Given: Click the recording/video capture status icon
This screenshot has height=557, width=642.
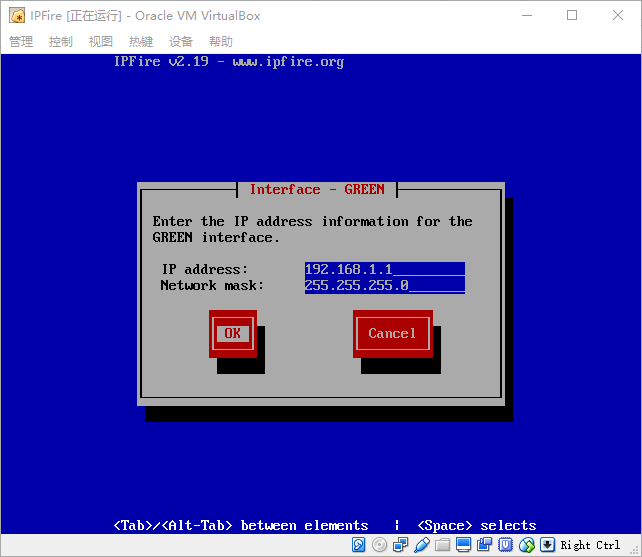Looking at the screenshot, I should [x=484, y=545].
